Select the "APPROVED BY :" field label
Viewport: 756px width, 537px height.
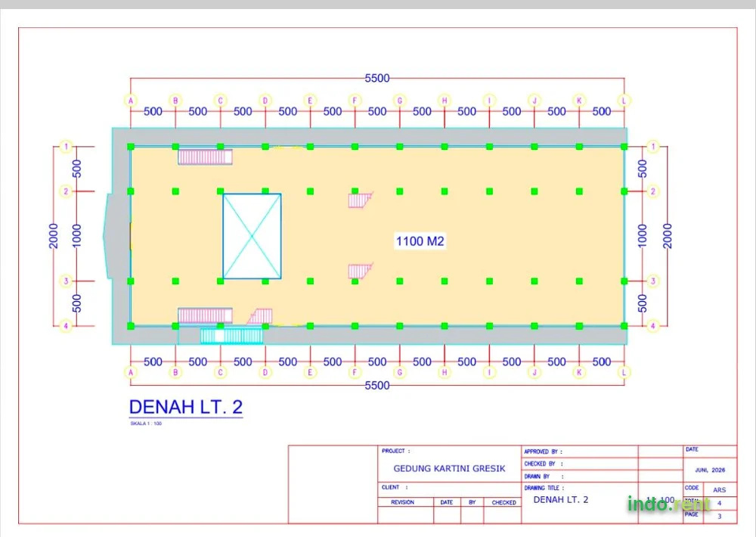[544, 452]
